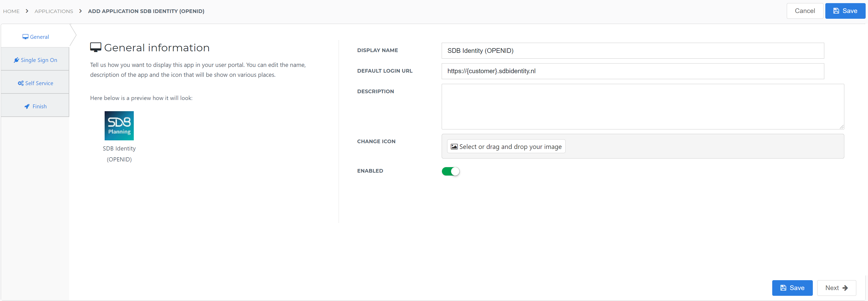
Task: Go to next step with Next button
Action: click(836, 287)
